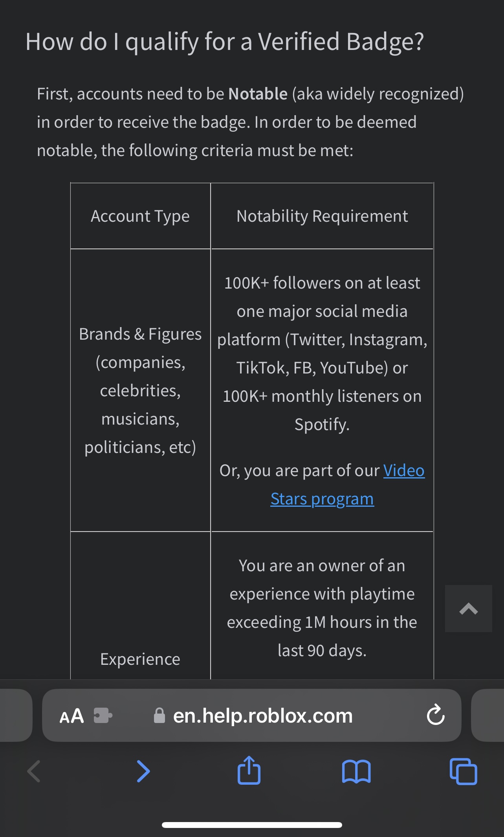The height and width of the screenshot is (837, 504).
Task: Tap the scroll-to-top chevron button
Action: tap(468, 608)
